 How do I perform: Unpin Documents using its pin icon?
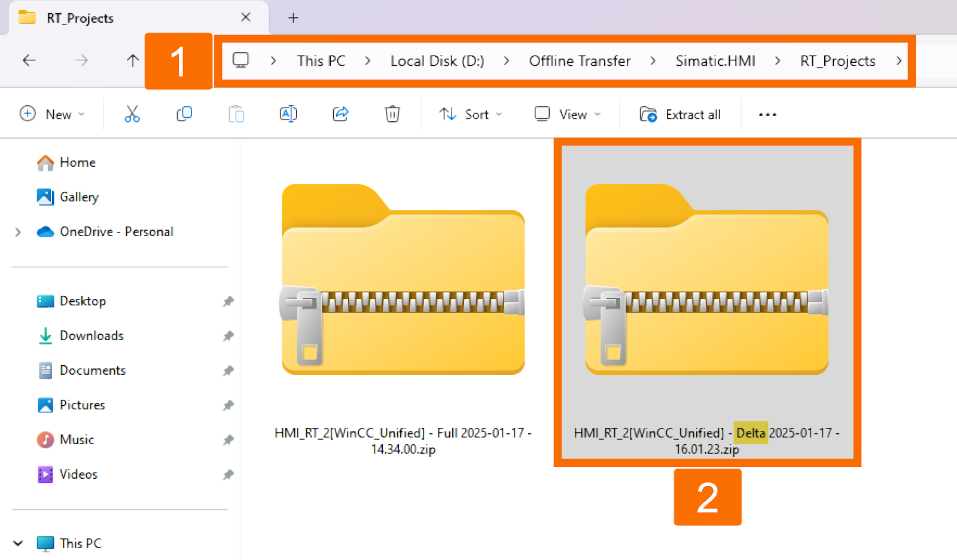pos(228,371)
